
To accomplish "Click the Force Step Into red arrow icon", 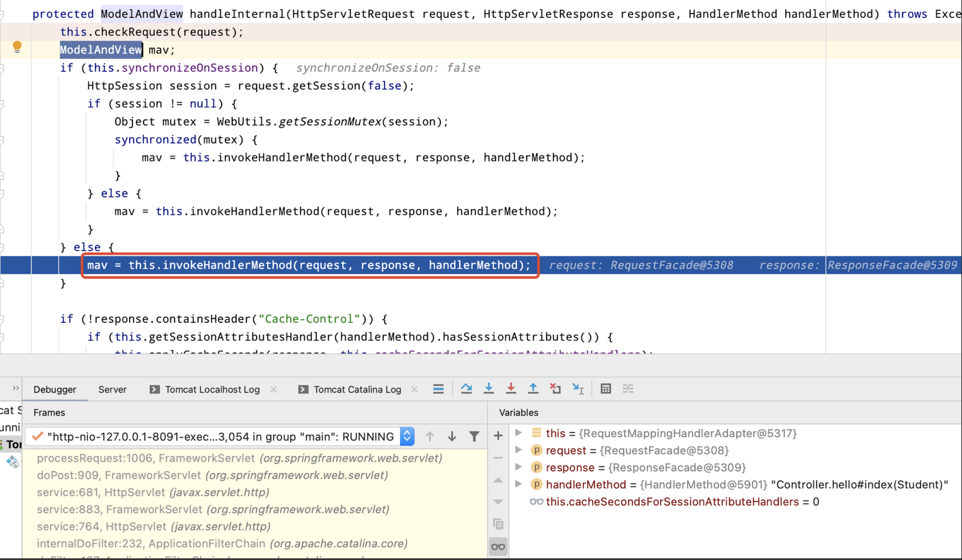I will point(511,389).
